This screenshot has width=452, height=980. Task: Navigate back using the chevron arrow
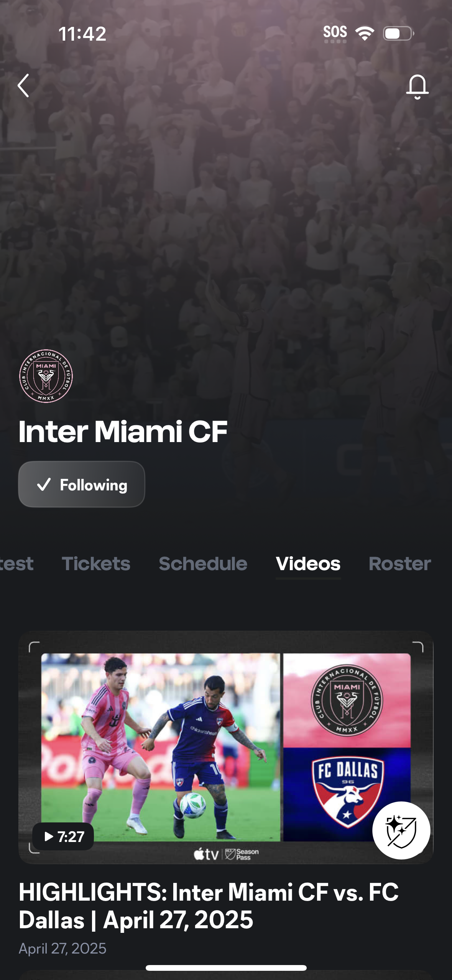point(24,86)
